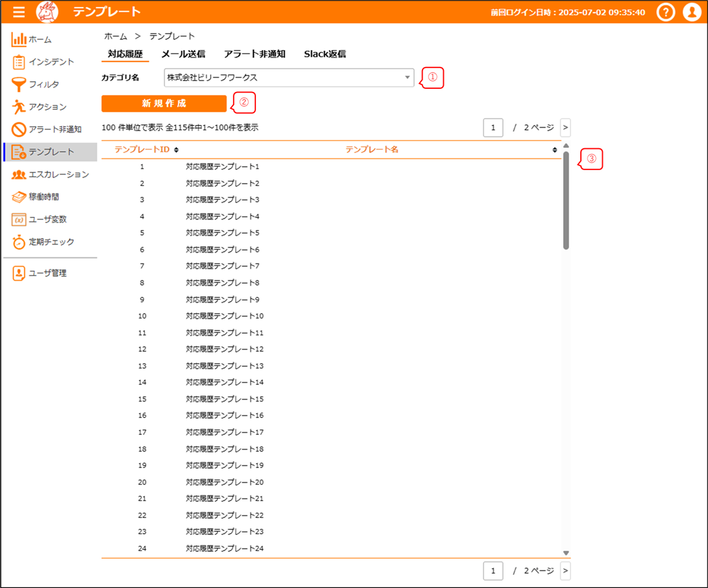The image size is (708, 588).
Task: Select row 対応履歴テンプレート13
Action: (331, 366)
